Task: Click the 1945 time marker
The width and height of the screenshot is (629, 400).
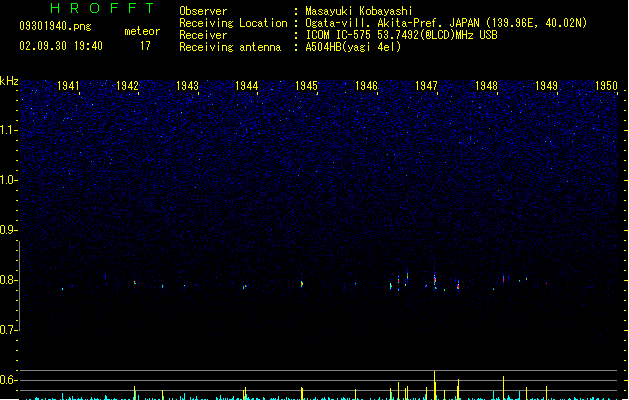Action: (306, 86)
